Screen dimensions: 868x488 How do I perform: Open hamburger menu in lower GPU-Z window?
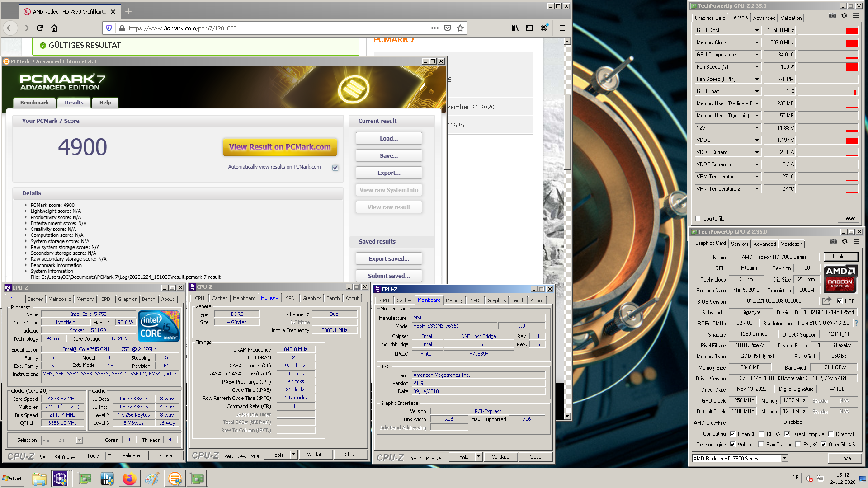point(856,241)
